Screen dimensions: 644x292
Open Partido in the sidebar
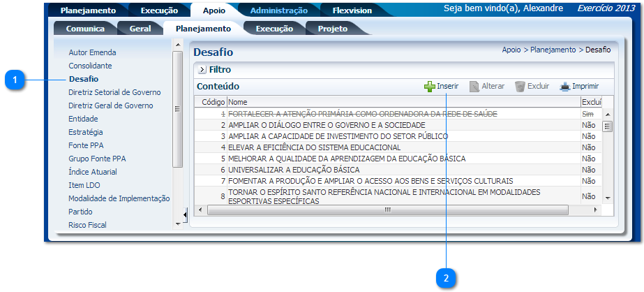[80, 212]
